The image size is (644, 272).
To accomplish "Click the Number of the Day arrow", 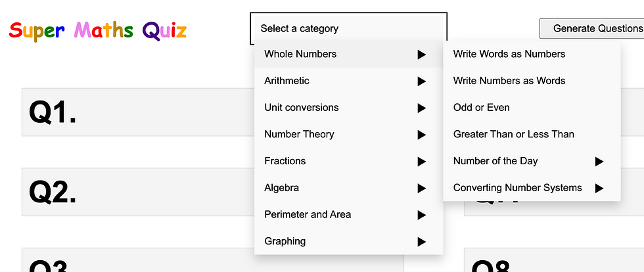I will [599, 162].
